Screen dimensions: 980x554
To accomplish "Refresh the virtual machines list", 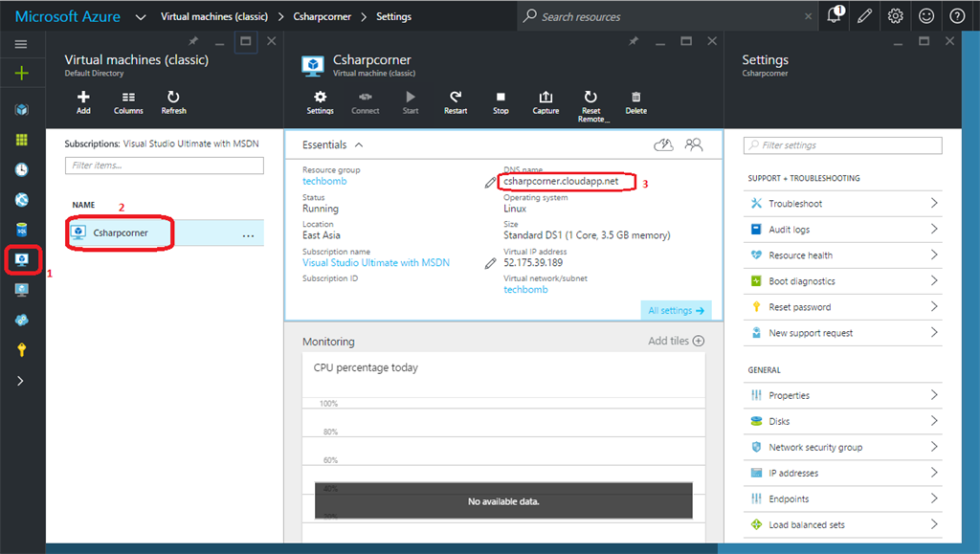I will (x=173, y=102).
